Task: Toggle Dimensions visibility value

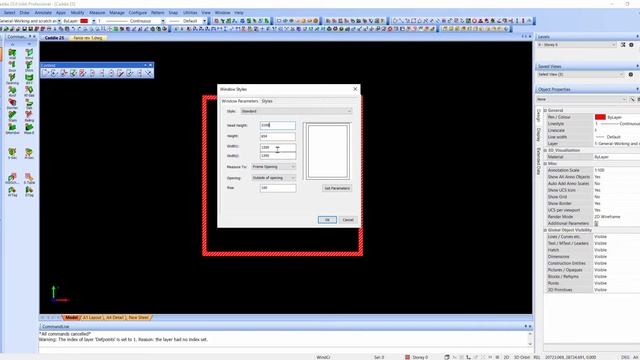Action: (616, 257)
